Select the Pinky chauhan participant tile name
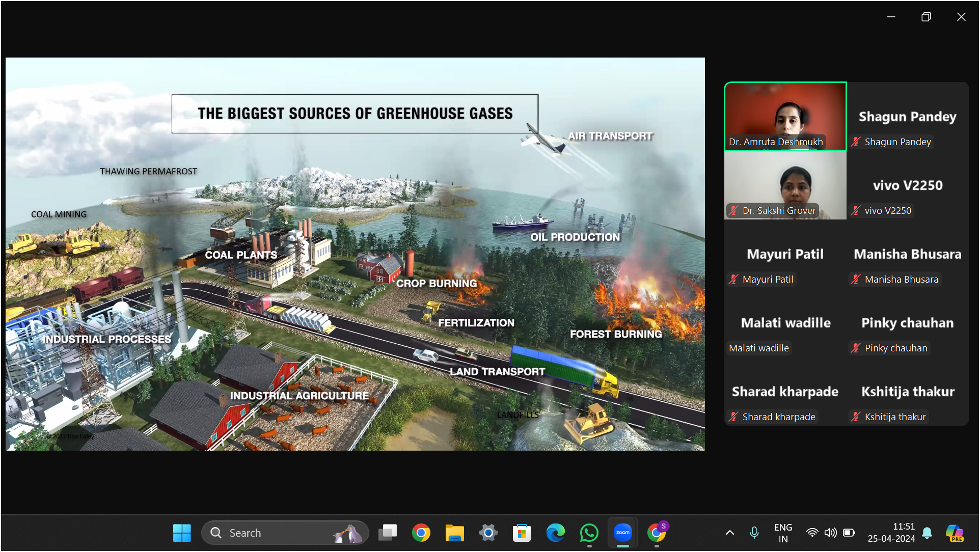 (x=908, y=323)
